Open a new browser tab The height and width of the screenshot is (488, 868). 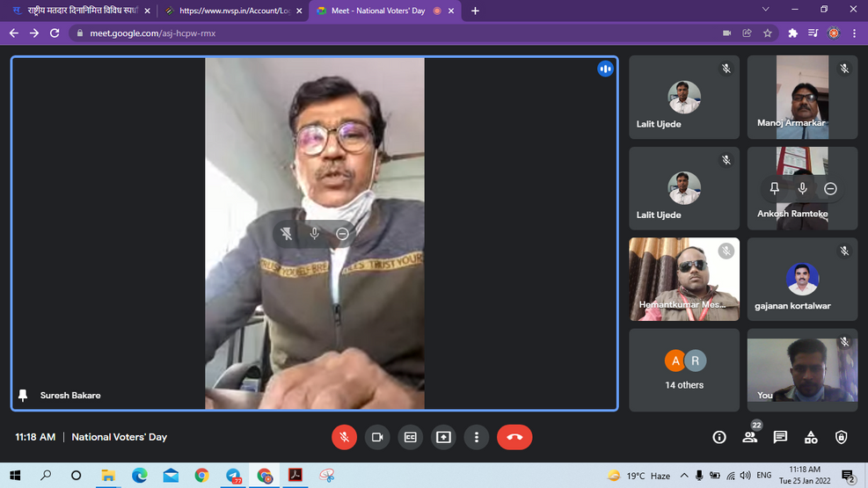tap(475, 11)
